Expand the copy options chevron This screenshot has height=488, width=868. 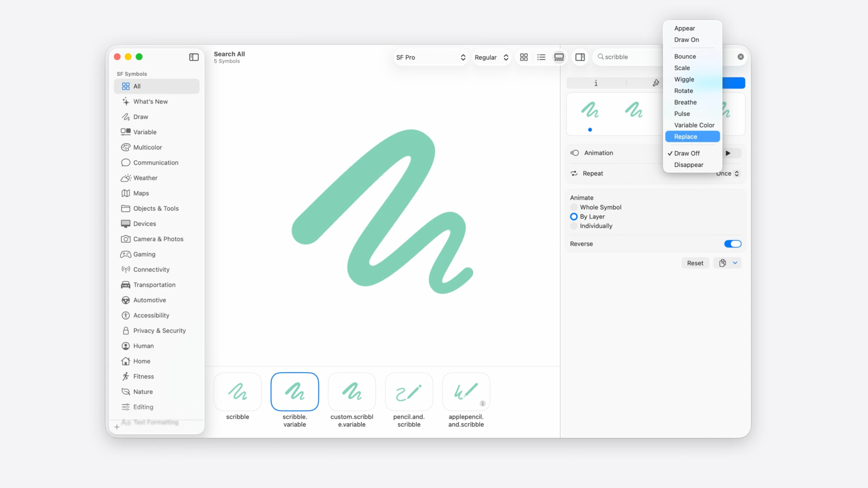pos(735,263)
